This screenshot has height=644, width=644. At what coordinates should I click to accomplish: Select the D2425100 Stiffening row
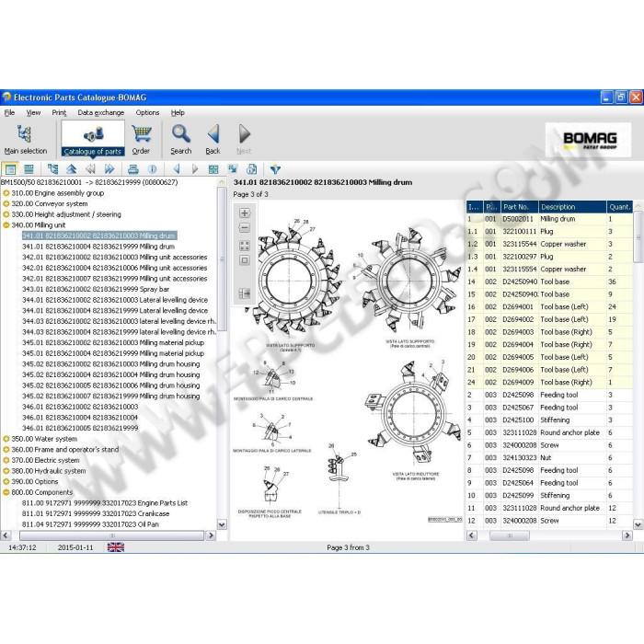[549, 420]
